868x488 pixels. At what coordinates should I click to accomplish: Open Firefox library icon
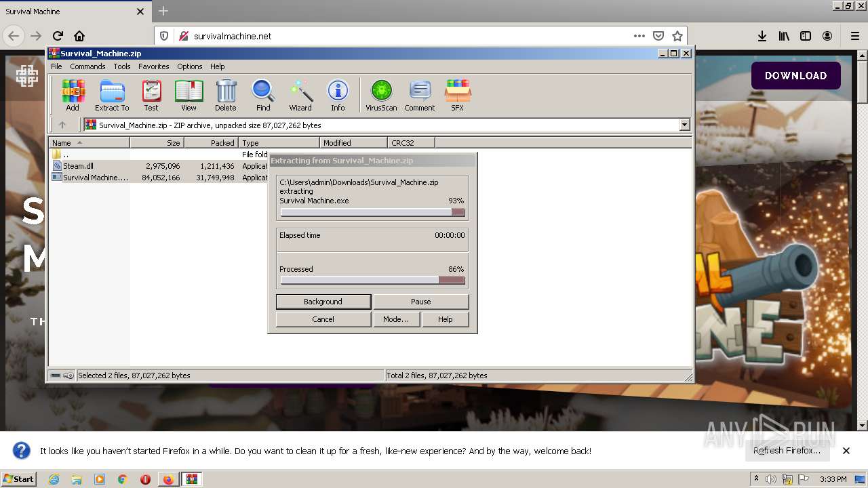784,36
